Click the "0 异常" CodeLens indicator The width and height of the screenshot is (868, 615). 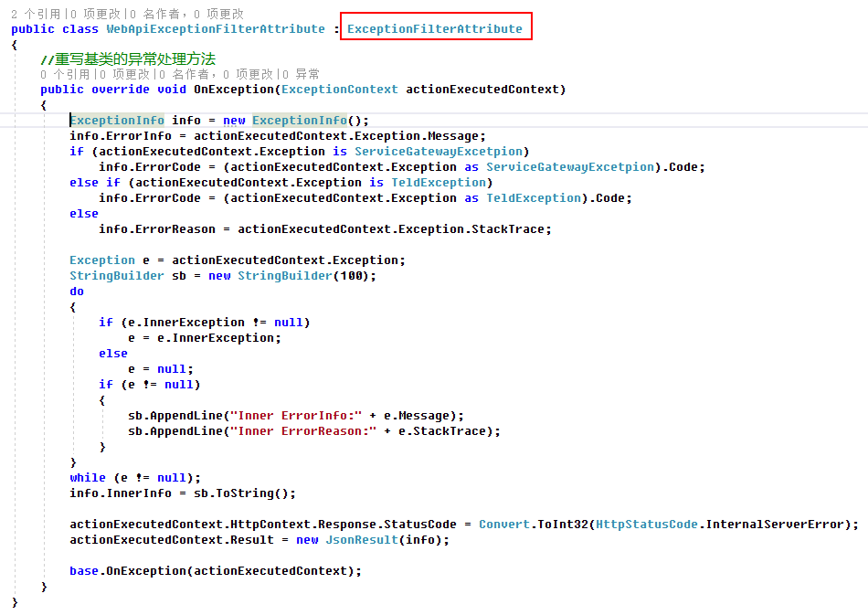[301, 74]
